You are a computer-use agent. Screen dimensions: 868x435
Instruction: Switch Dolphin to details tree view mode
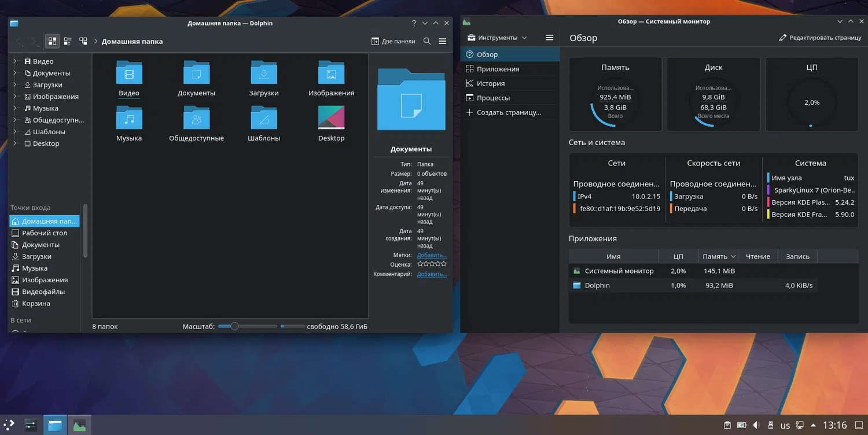coord(83,41)
